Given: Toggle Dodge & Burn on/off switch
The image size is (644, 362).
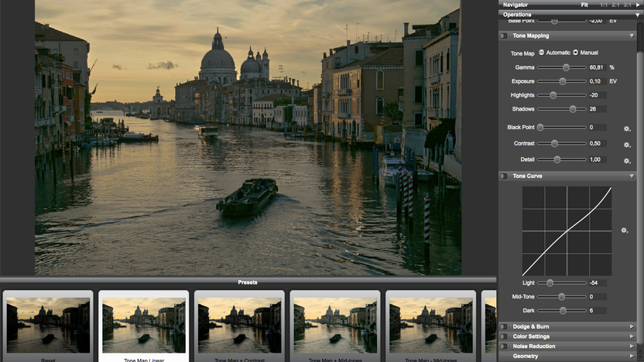Looking at the screenshot, I should click(504, 326).
